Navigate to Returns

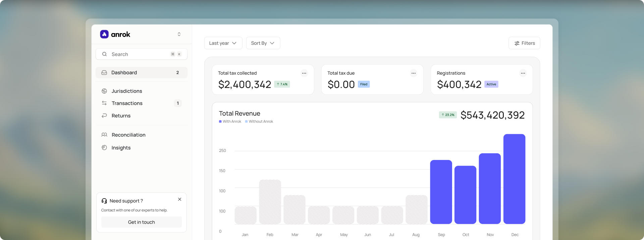(x=121, y=116)
